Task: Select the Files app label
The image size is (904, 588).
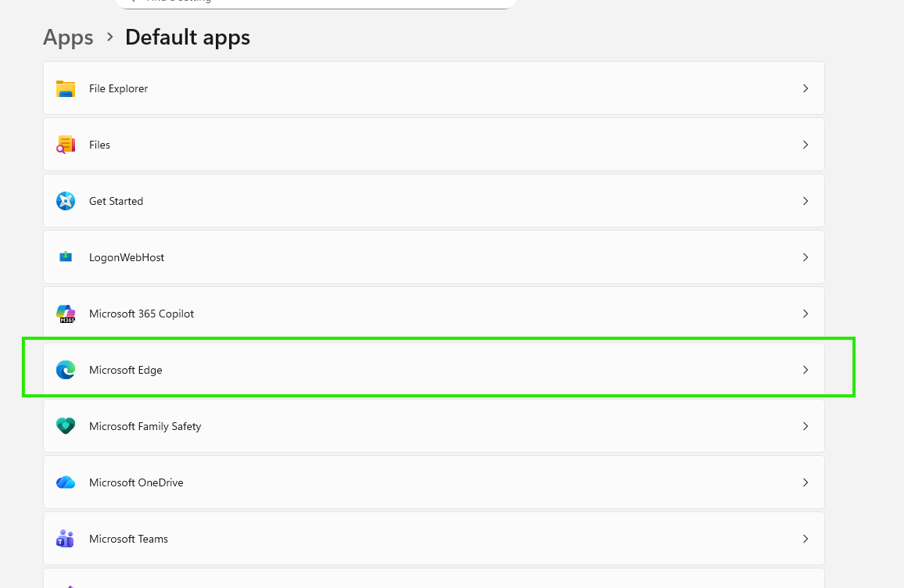Action: point(99,145)
